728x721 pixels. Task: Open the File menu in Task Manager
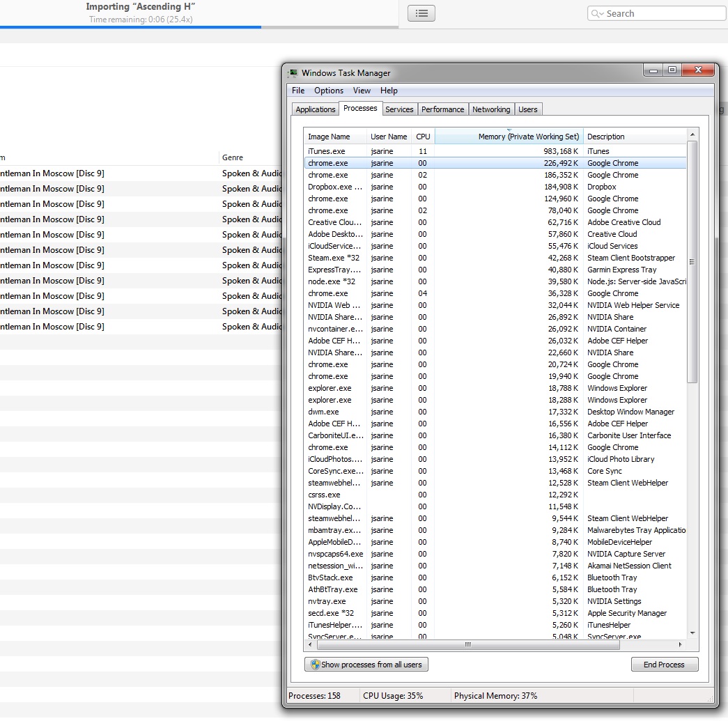(x=298, y=91)
